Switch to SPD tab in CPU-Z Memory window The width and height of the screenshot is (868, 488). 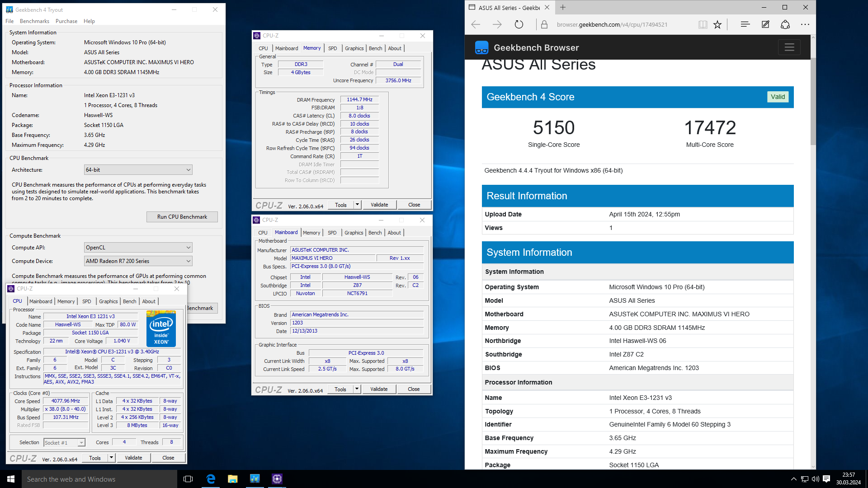[333, 48]
